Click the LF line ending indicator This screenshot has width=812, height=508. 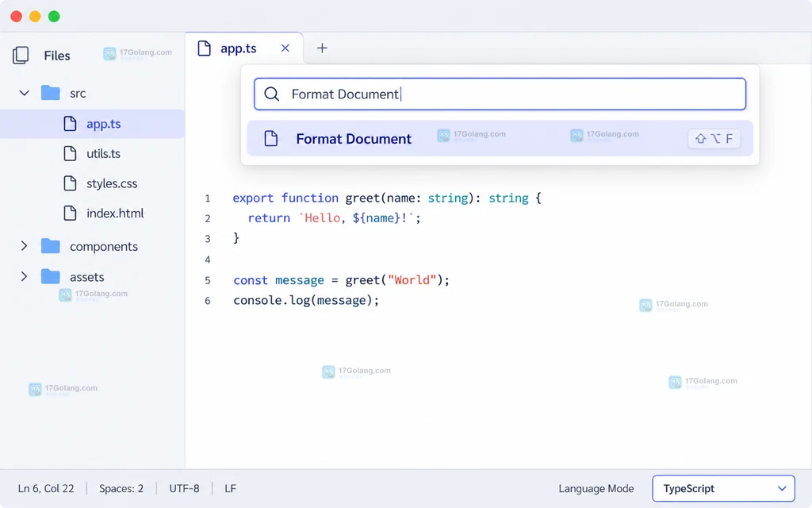click(231, 488)
